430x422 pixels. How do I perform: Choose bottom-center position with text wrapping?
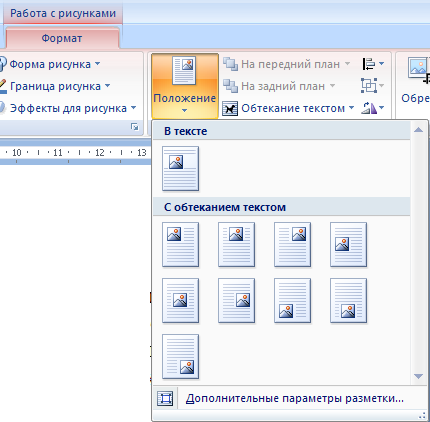[x=348, y=301]
